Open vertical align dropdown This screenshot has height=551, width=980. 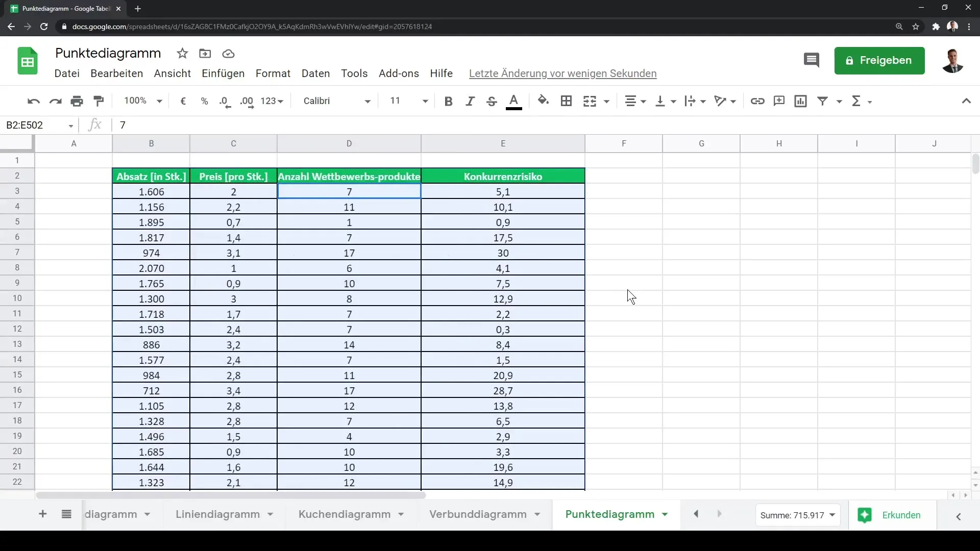[x=666, y=101]
